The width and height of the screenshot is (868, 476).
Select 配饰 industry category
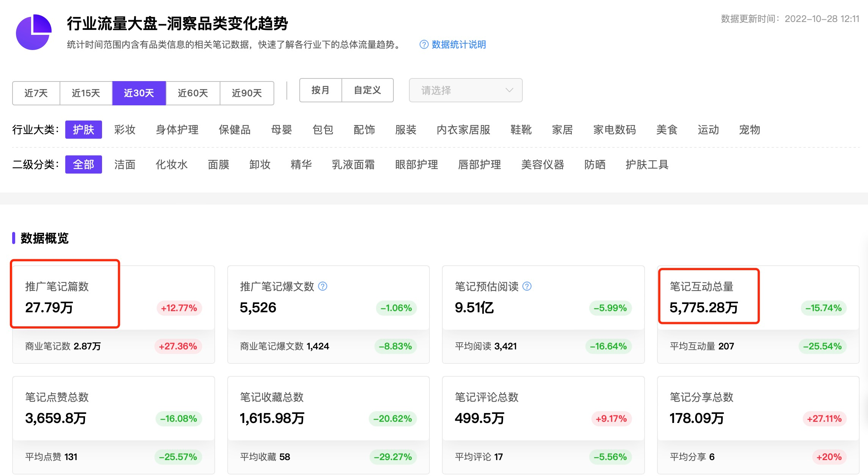364,130
